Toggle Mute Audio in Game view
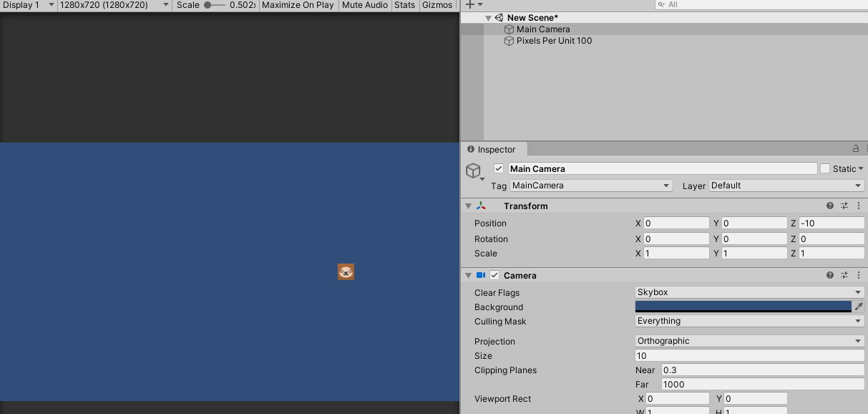The width and height of the screenshot is (868, 414). coord(365,5)
